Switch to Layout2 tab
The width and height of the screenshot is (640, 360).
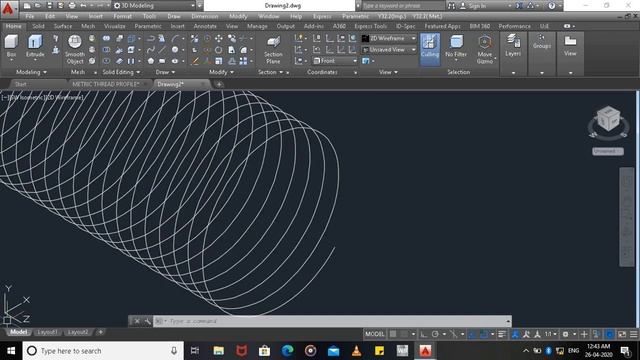78,332
